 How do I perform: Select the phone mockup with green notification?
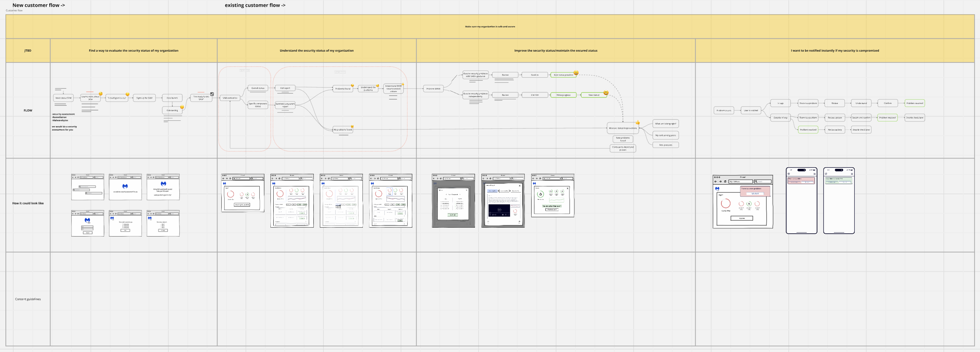click(839, 200)
